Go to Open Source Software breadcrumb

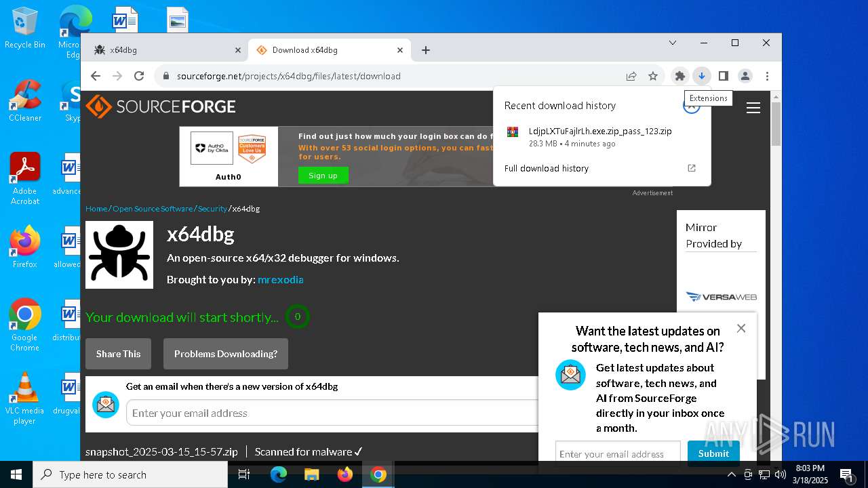click(x=153, y=209)
